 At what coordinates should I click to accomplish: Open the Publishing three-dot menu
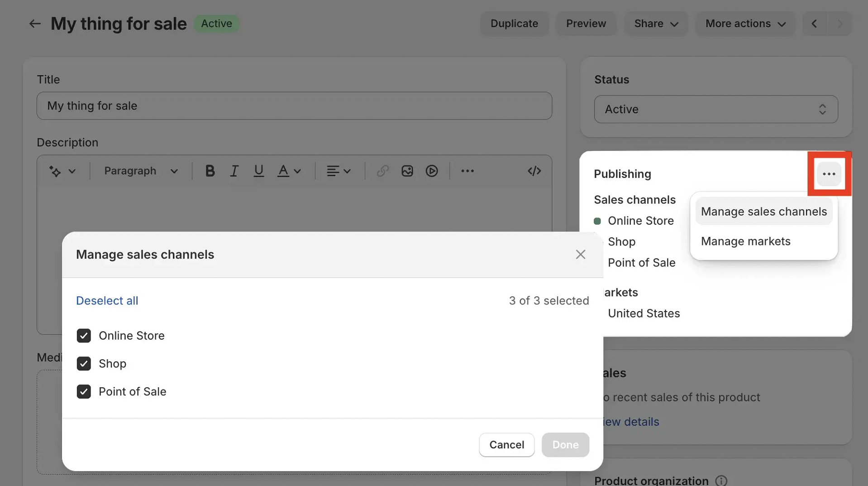pyautogui.click(x=829, y=174)
